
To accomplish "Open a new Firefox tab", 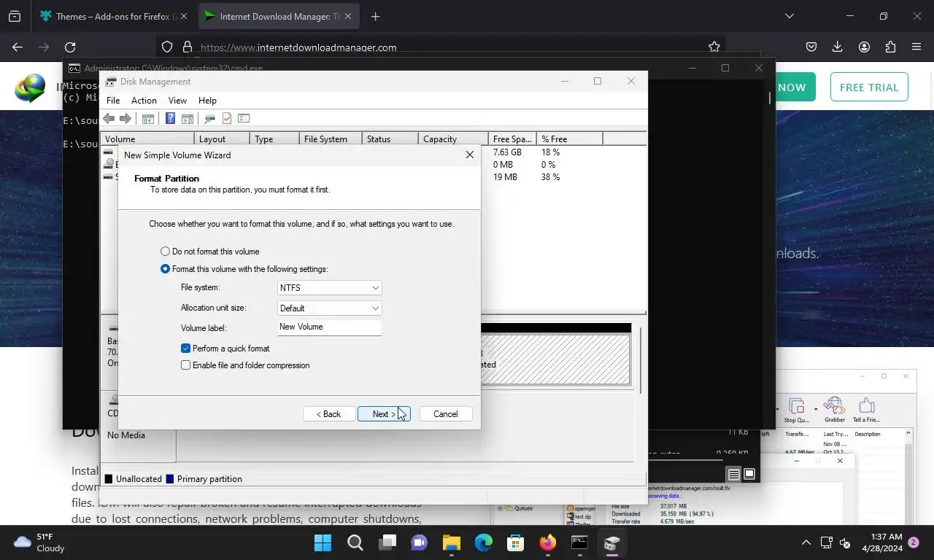I will [375, 16].
